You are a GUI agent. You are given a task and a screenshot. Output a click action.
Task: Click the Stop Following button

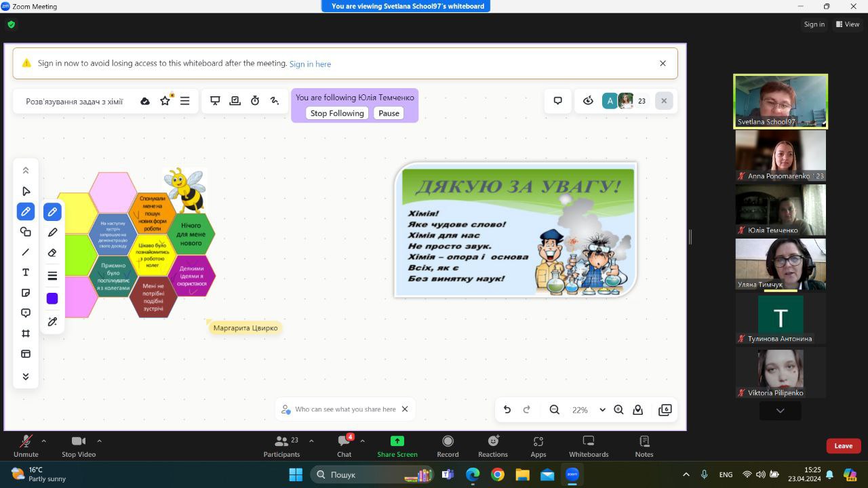pyautogui.click(x=337, y=113)
